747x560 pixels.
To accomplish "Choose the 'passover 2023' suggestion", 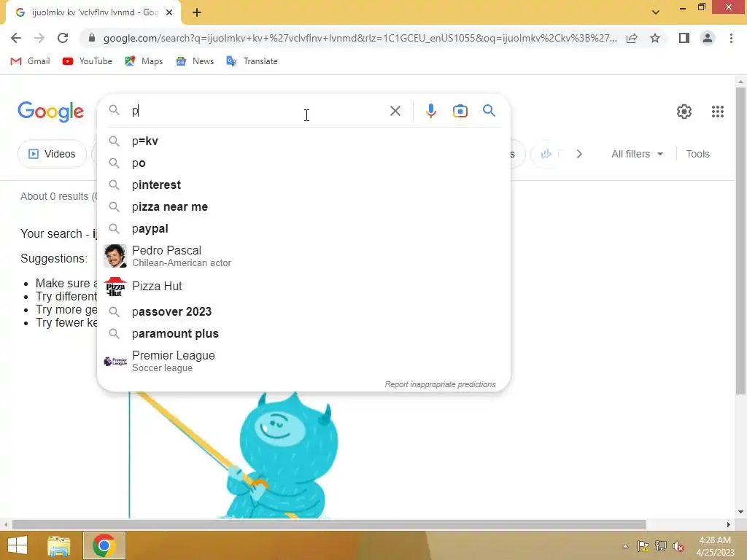I will click(303, 311).
